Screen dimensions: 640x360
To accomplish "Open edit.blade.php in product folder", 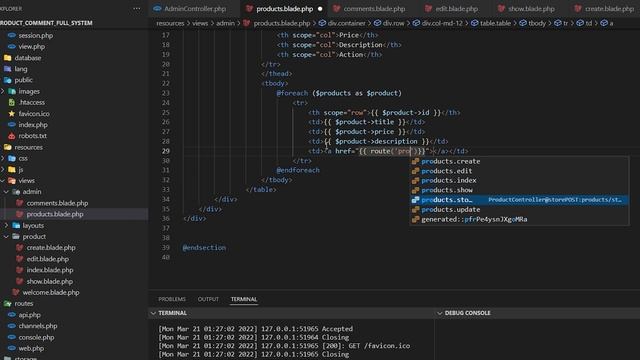I will click(x=48, y=259).
